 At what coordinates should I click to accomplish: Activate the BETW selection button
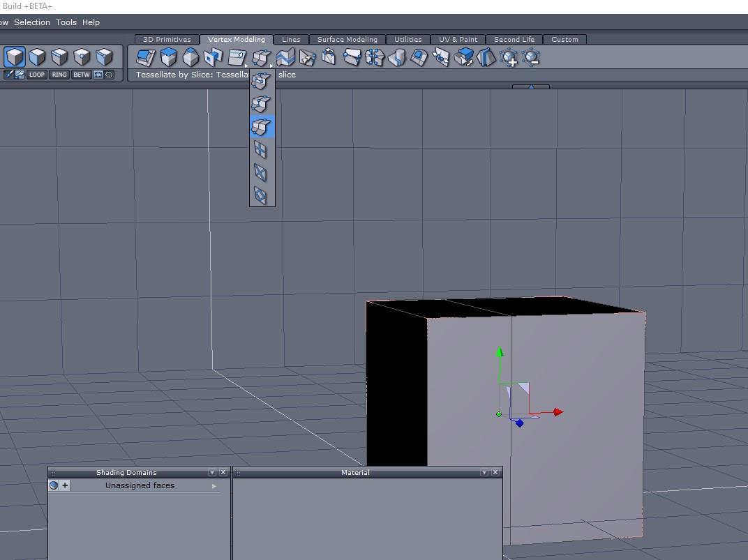82,75
